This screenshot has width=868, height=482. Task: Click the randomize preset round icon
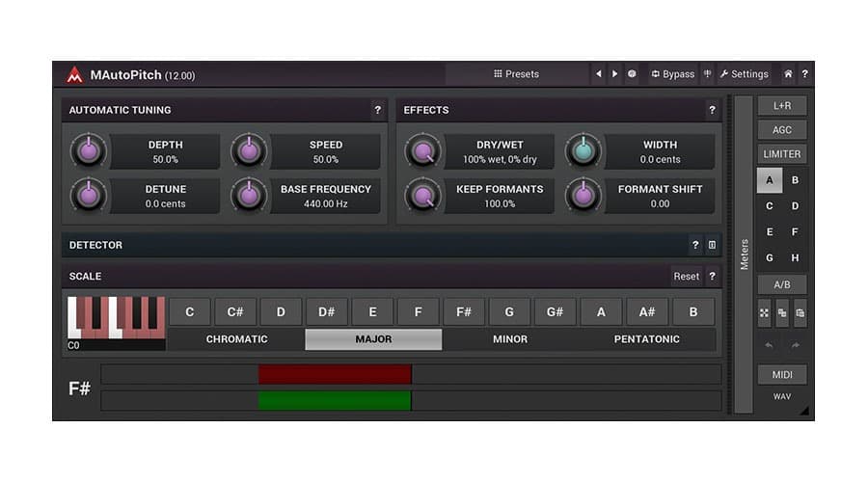pos(632,73)
